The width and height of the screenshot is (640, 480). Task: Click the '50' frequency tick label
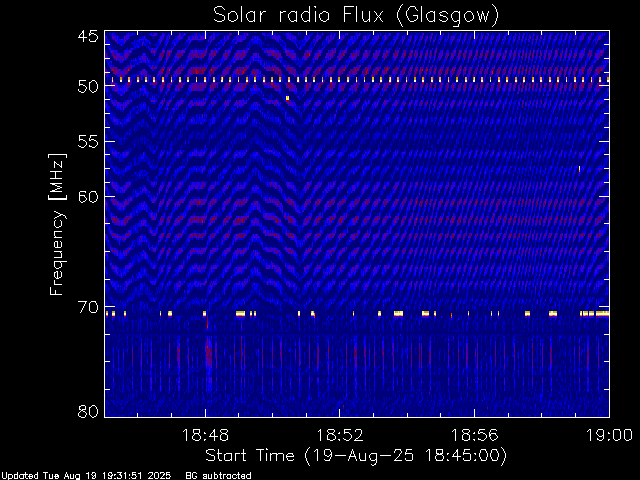(x=88, y=86)
